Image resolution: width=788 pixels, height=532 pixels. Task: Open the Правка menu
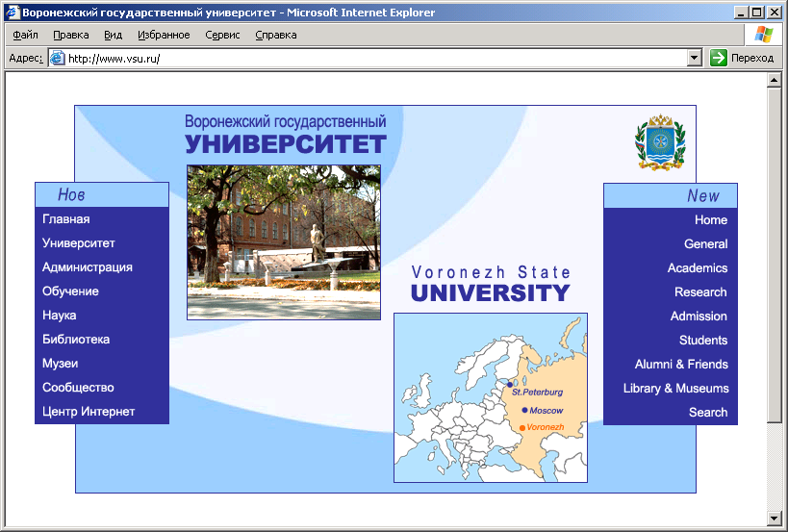point(71,35)
